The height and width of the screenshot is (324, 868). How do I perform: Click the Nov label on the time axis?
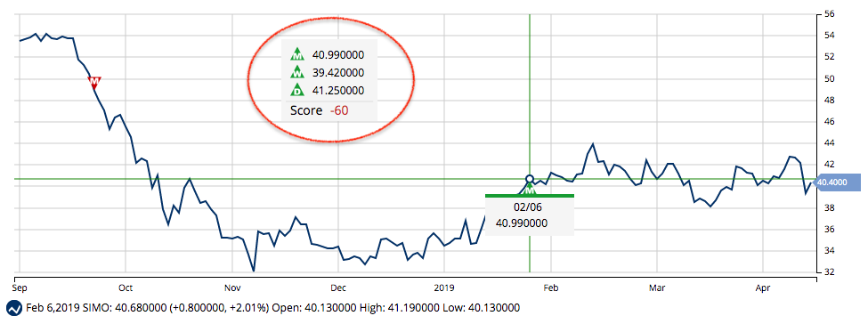point(232,288)
